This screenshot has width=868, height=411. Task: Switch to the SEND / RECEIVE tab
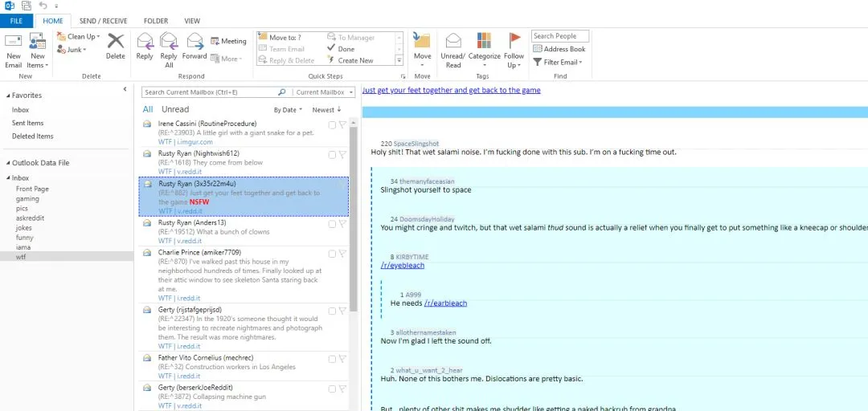tap(104, 21)
